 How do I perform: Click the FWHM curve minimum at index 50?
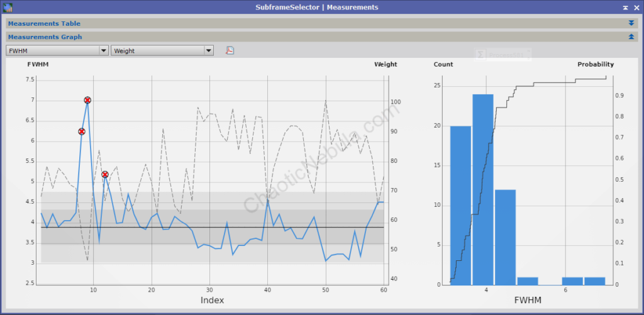point(326,260)
